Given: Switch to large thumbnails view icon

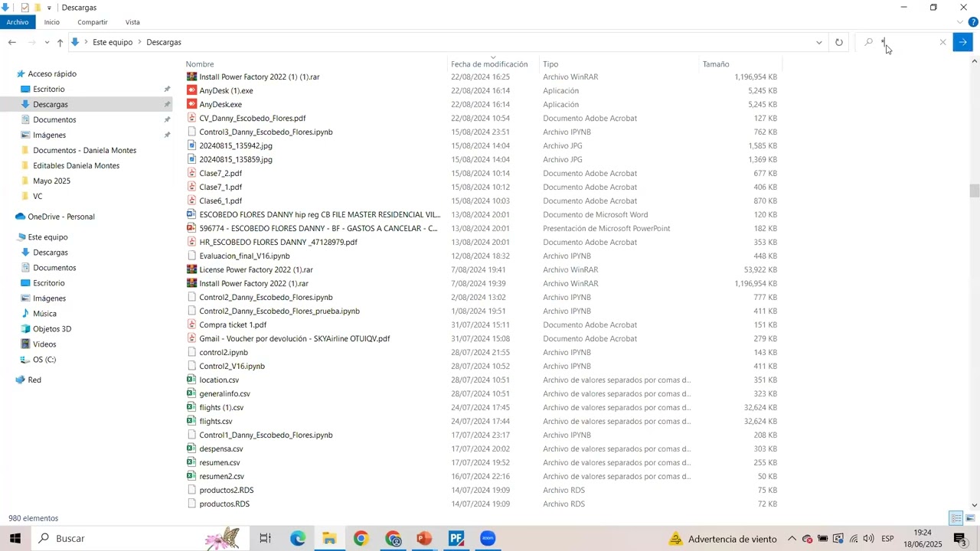Looking at the screenshot, I should tap(970, 518).
